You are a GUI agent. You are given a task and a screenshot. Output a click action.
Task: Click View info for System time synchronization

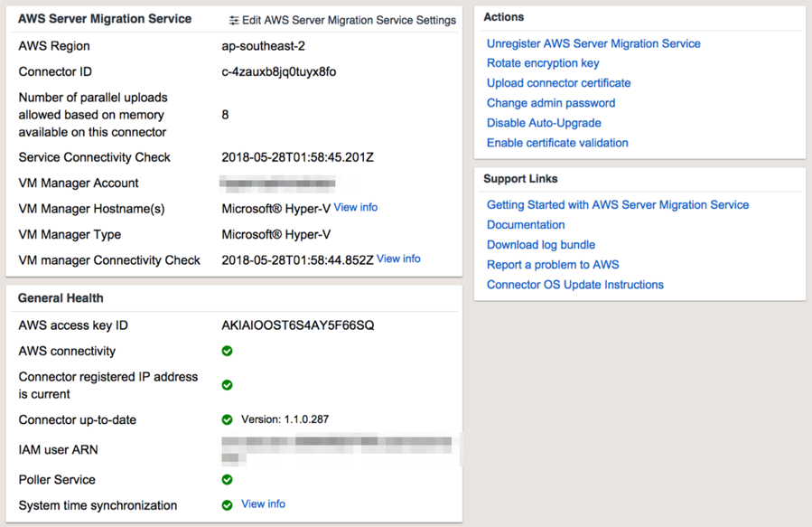[x=263, y=503]
